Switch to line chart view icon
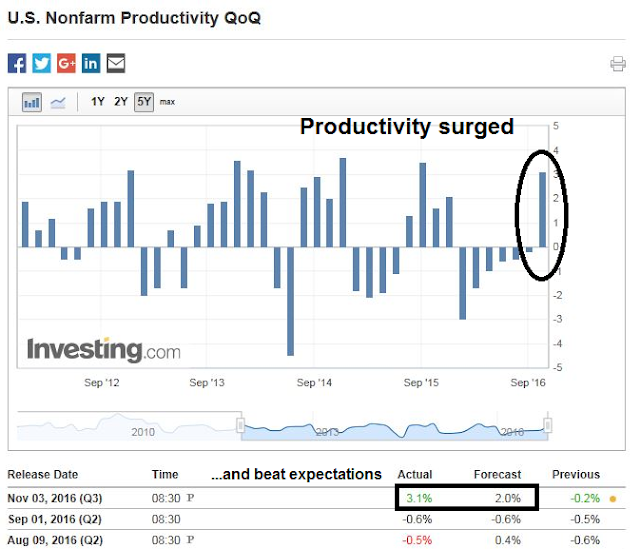Screen dimensions: 640x549 [x=58, y=102]
